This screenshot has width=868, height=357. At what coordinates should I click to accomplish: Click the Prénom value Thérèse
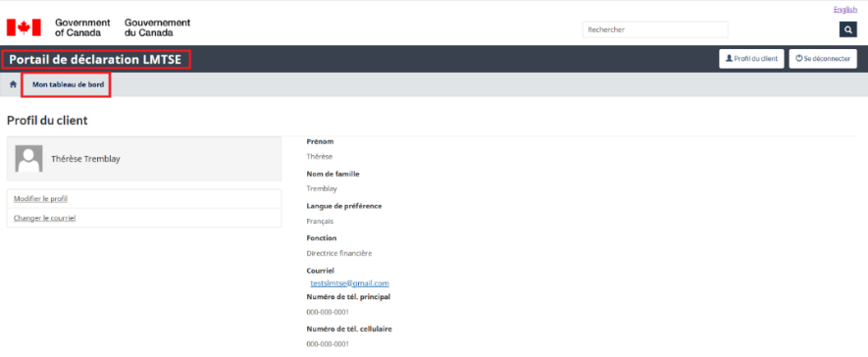pyautogui.click(x=320, y=157)
